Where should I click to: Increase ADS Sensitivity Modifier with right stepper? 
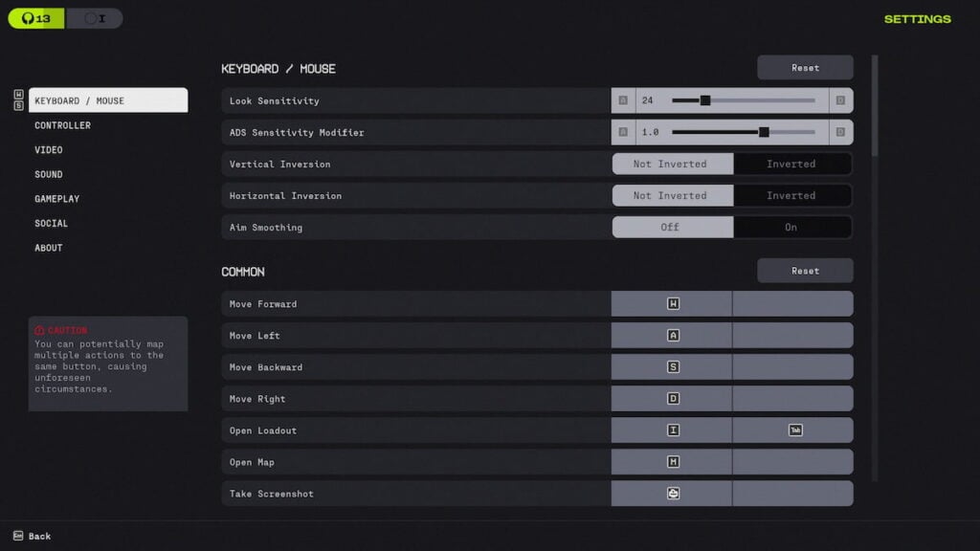(x=840, y=132)
